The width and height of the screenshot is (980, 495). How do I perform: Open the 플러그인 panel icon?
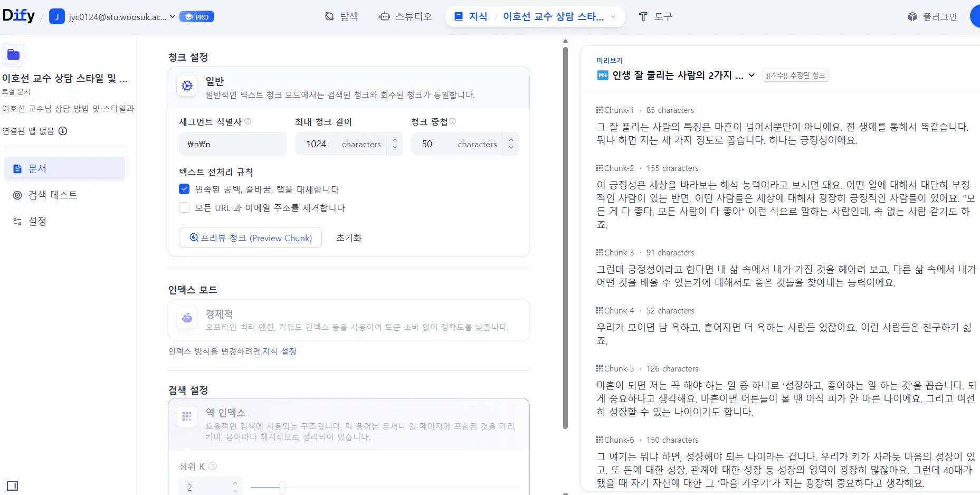[x=912, y=16]
